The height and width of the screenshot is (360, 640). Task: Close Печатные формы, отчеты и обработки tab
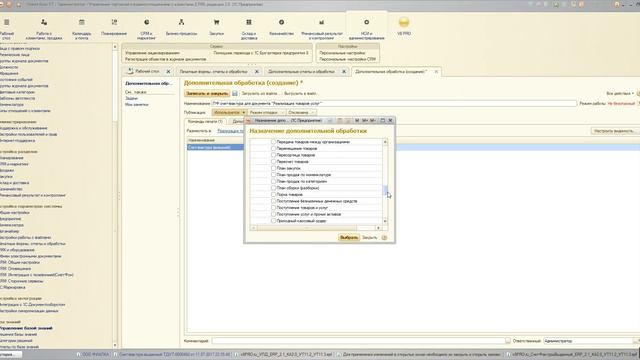pos(257,71)
